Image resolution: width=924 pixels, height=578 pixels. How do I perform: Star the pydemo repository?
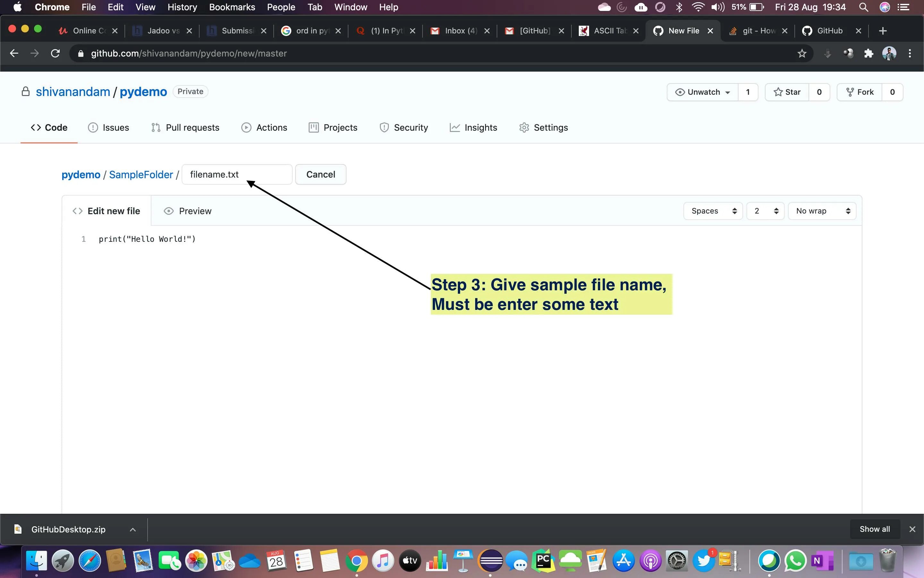[x=787, y=92]
